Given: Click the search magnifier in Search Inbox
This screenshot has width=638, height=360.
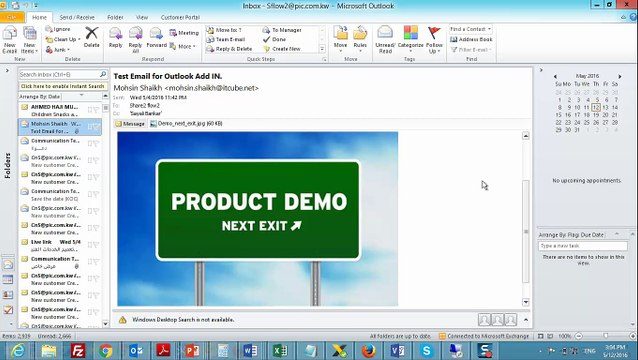Looking at the screenshot, I should pyautogui.click(x=103, y=74).
